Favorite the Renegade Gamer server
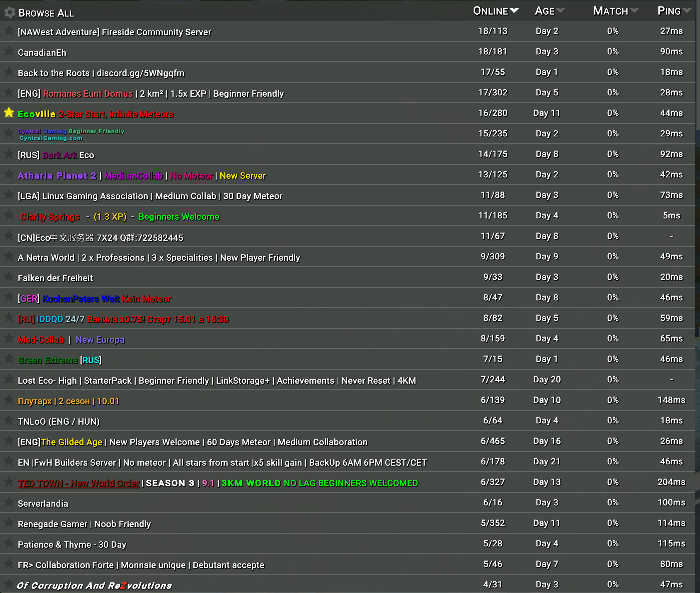Screen dimensions: 700x593 (x=8, y=523)
